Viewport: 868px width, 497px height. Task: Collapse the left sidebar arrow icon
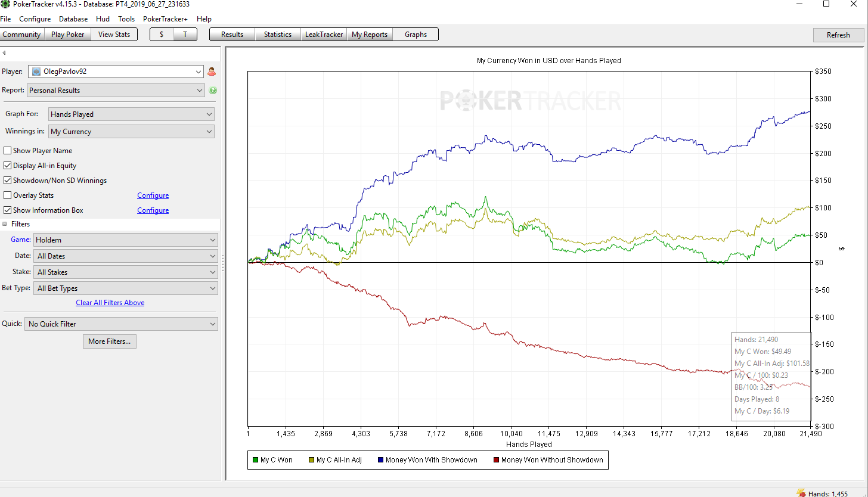coord(4,53)
